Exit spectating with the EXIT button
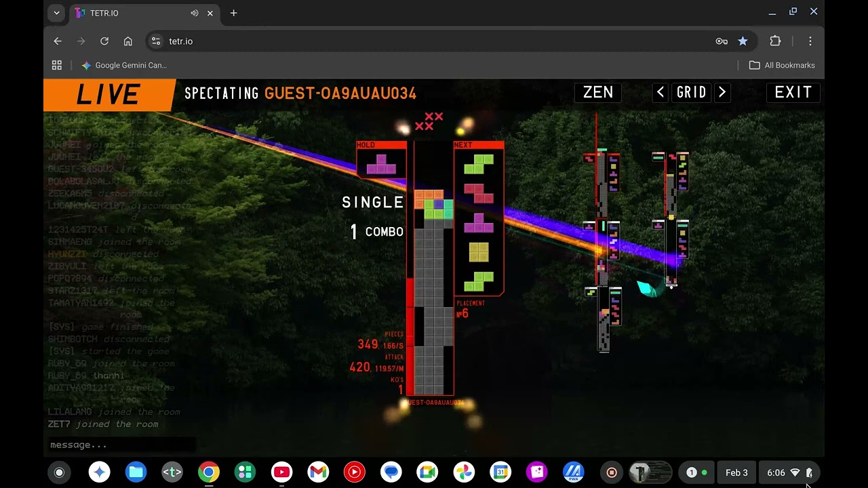The height and width of the screenshot is (488, 868). pyautogui.click(x=793, y=92)
